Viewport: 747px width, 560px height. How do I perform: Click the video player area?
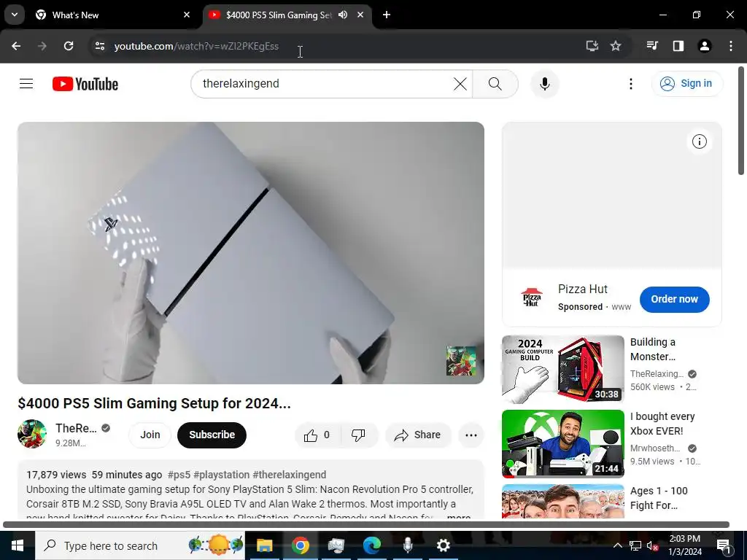pos(251,253)
